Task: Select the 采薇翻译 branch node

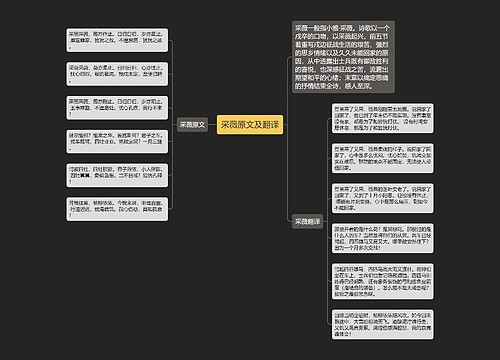Action: 307,221
